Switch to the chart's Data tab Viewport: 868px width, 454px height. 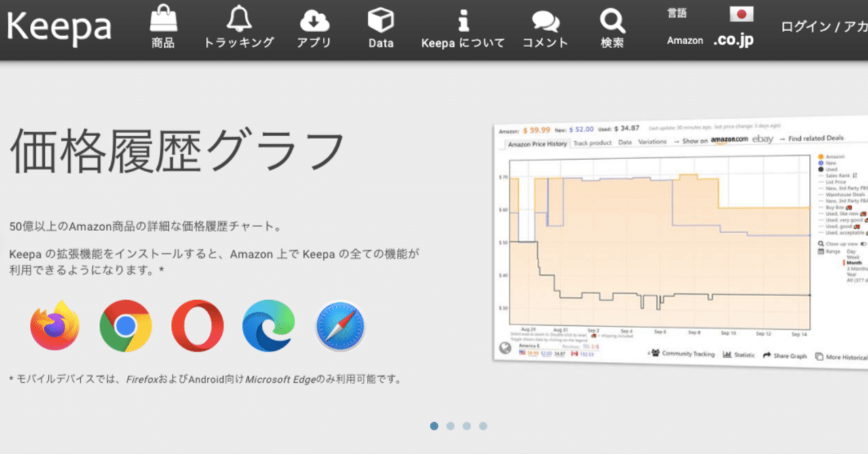(625, 142)
